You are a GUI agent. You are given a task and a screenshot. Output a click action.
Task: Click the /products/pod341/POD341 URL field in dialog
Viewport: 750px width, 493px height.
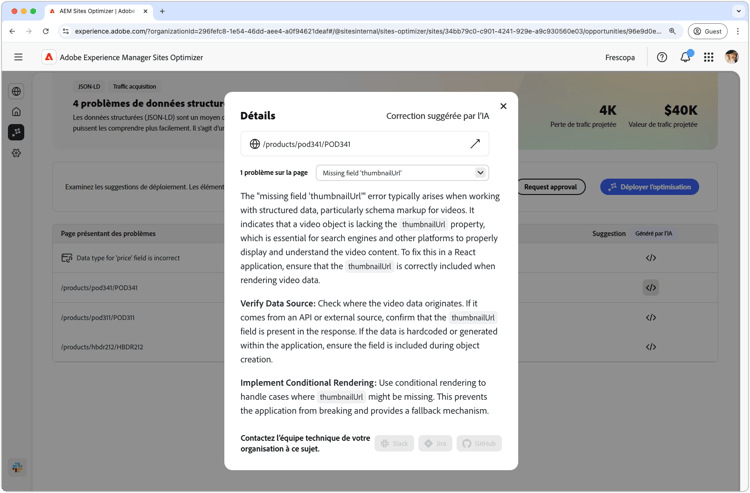coord(364,144)
